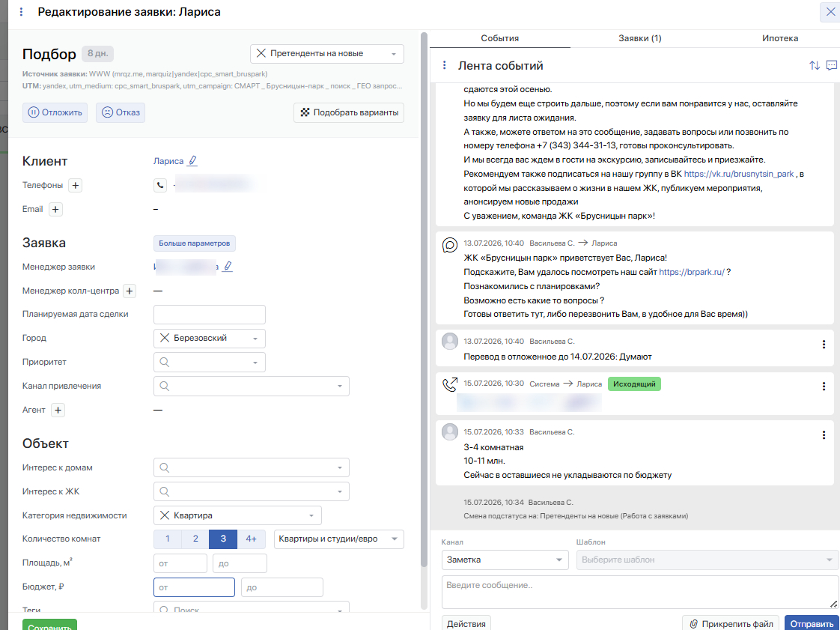
Task: Open the brpark.ru link
Action: point(692,272)
